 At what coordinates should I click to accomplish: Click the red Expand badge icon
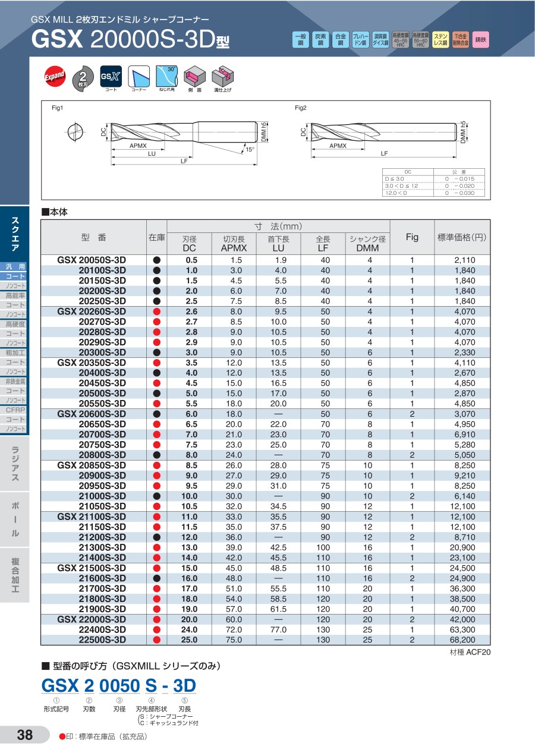(55, 77)
